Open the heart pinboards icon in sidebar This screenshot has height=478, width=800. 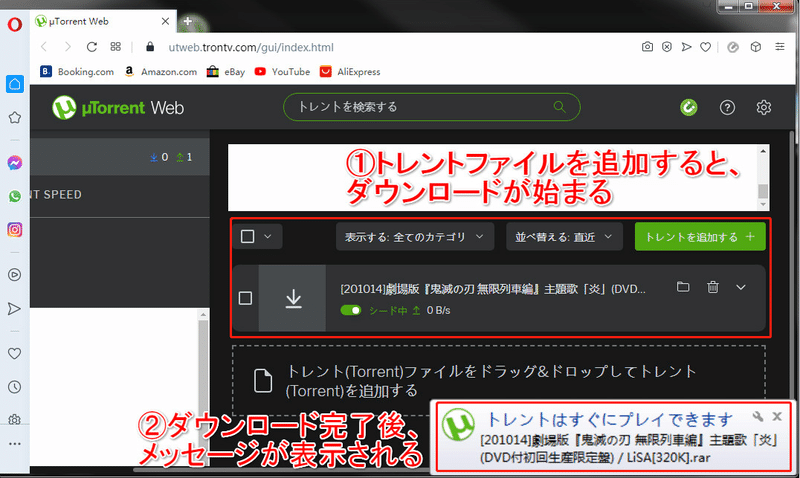pyautogui.click(x=15, y=353)
